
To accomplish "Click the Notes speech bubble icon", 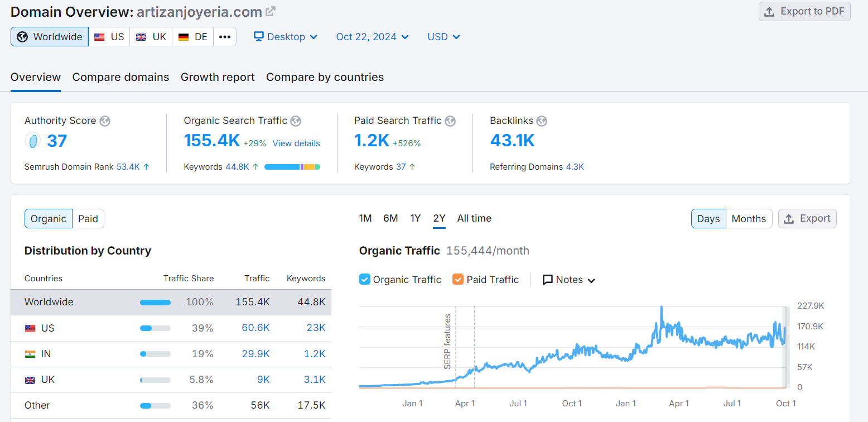I will click(548, 280).
